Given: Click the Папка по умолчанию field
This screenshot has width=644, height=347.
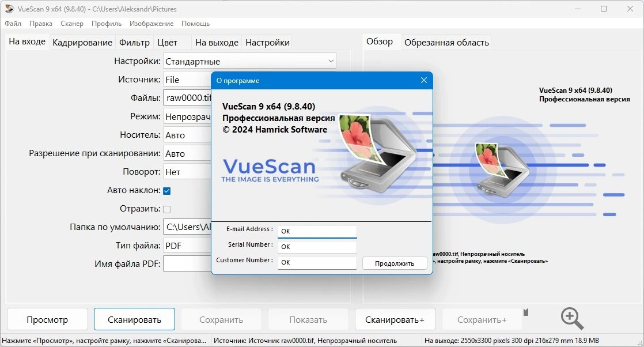Looking at the screenshot, I should click(187, 227).
